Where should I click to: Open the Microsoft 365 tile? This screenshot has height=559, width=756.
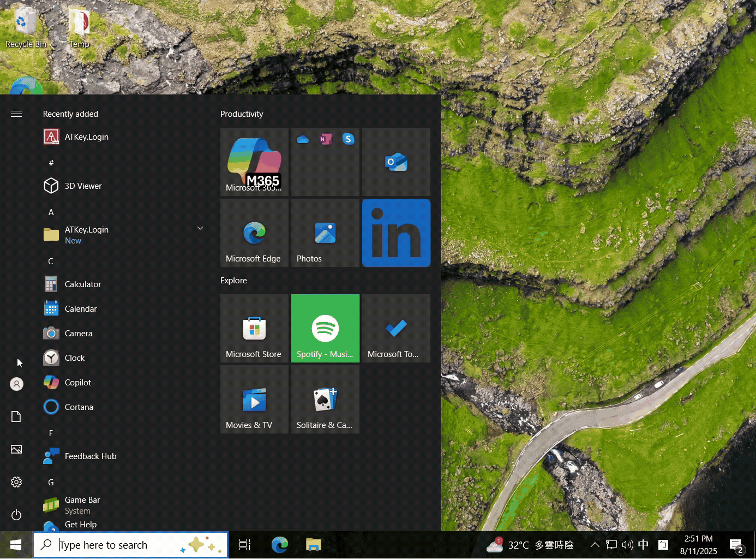[x=254, y=162]
